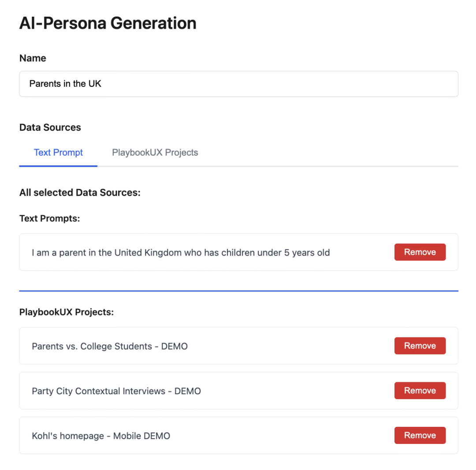Click the Data Sources section header
The height and width of the screenshot is (470, 476).
coord(50,127)
